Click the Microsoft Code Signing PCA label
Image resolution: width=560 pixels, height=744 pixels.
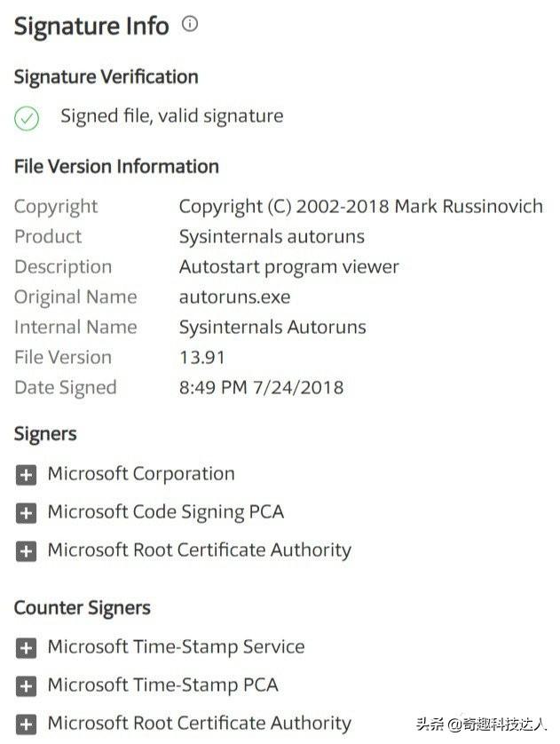(166, 512)
